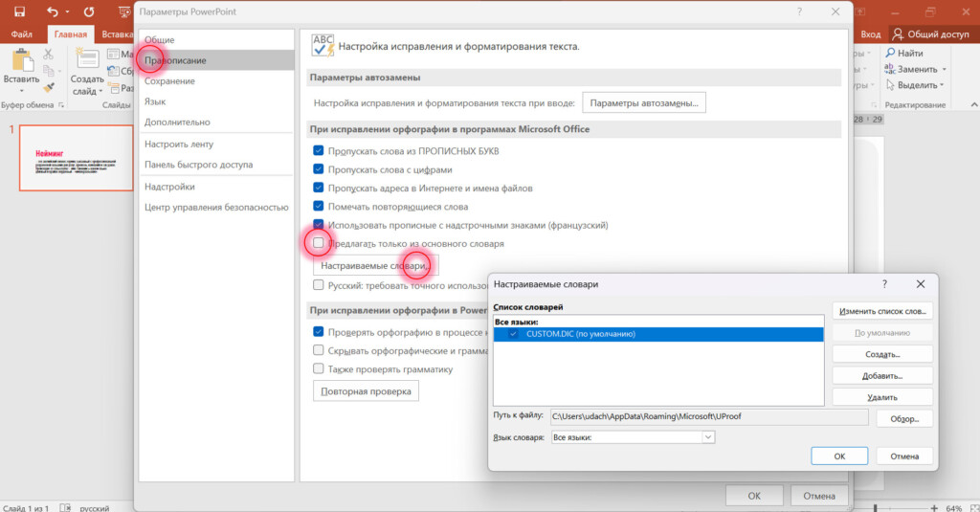Click Создать... in the dictionaries dialog
The image size is (980, 512).
[x=881, y=354]
